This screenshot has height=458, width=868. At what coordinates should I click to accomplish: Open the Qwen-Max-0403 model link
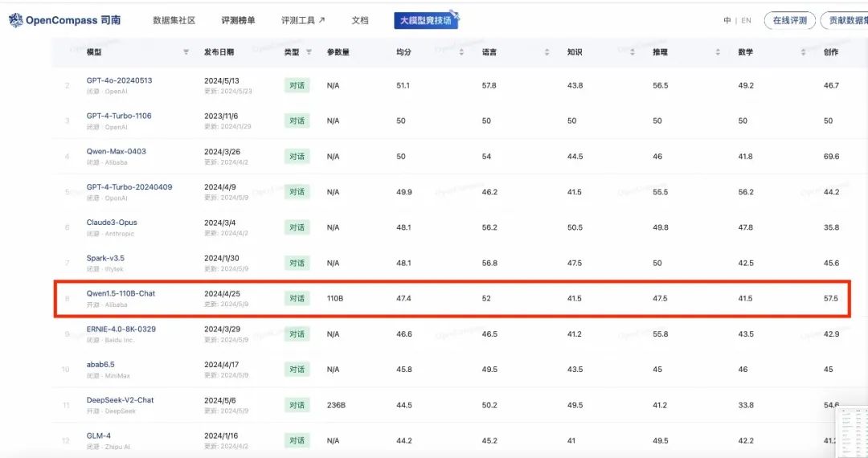[117, 151]
